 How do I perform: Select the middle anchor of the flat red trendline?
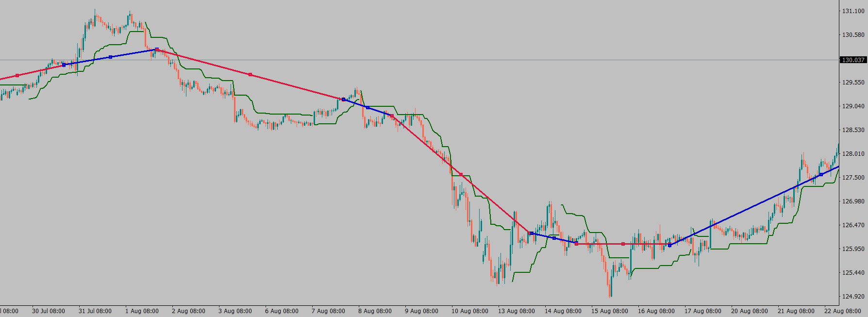(623, 244)
